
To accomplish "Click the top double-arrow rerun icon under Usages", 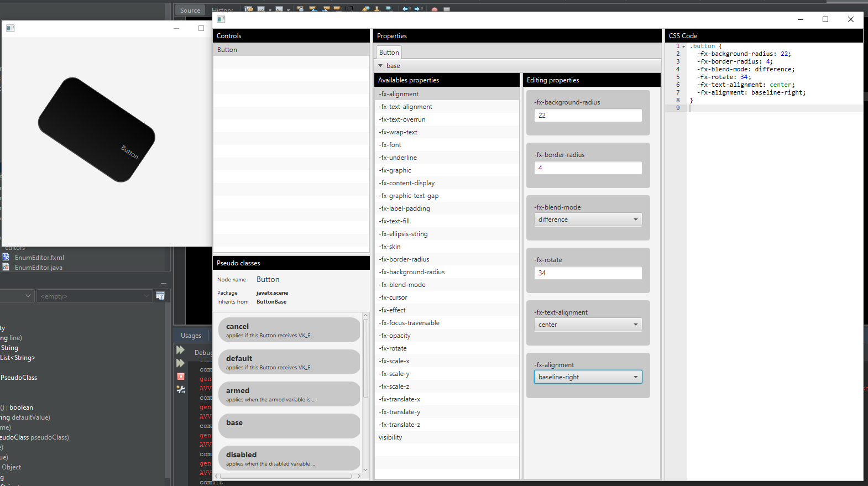I will coord(180,350).
